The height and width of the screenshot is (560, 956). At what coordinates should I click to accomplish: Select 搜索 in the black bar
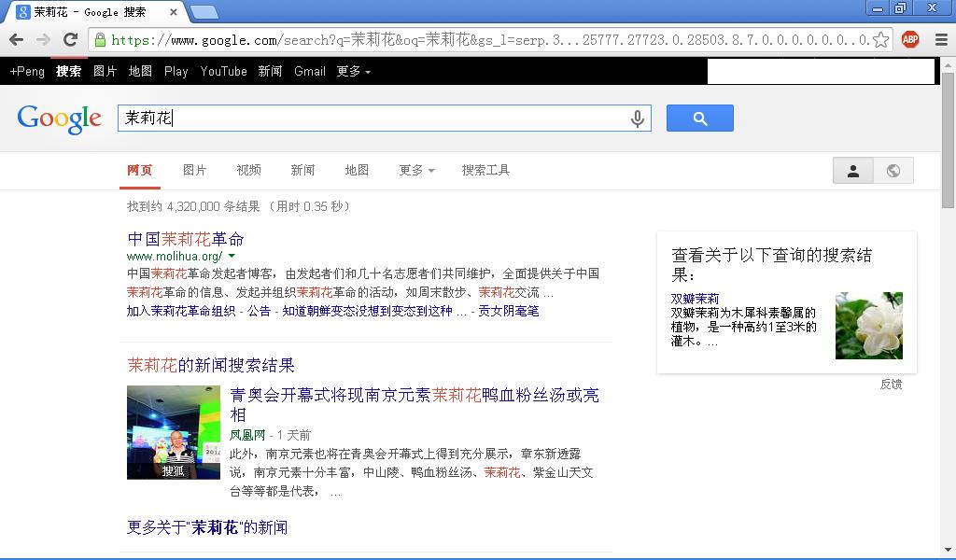pos(68,71)
